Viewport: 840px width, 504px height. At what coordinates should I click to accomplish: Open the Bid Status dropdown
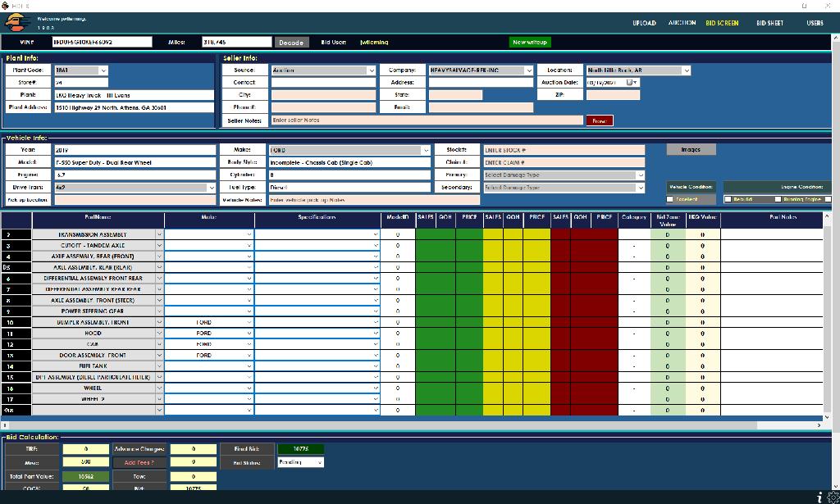(319, 462)
